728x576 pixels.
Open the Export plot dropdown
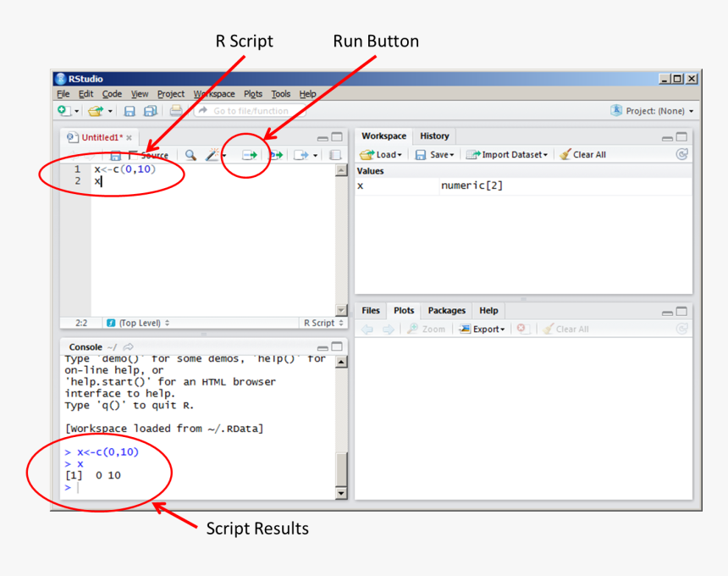click(482, 329)
